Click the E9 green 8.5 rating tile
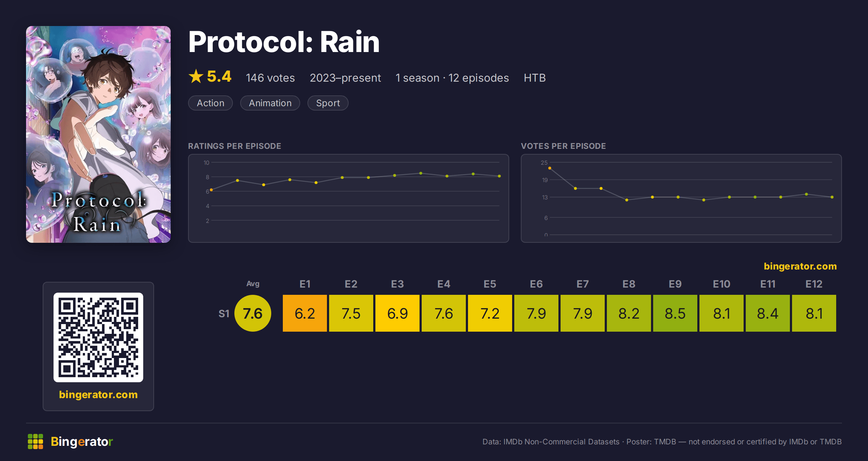Screen dimensions: 868x461 [x=675, y=313]
